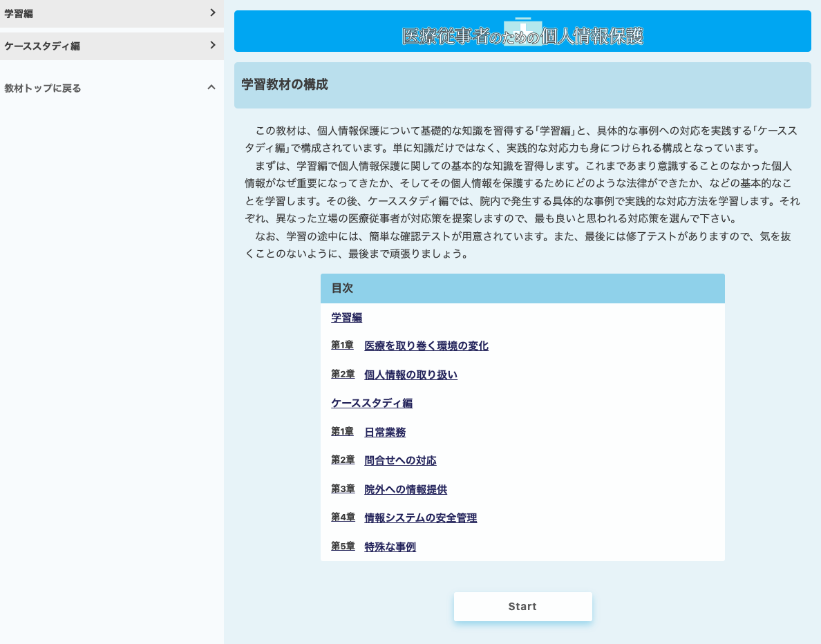Click 第3章 label beside 院外への情報提供
Image resolution: width=821 pixels, height=644 pixels.
[343, 489]
